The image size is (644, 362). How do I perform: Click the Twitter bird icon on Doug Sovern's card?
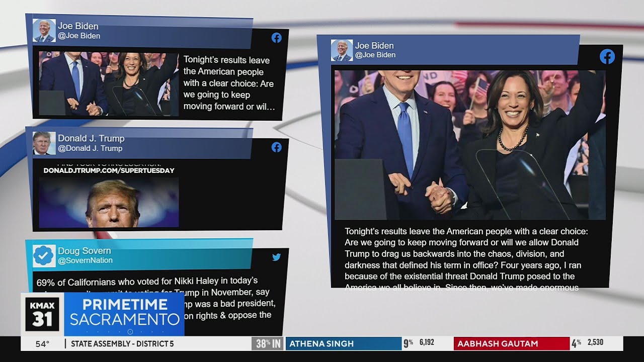click(276, 257)
